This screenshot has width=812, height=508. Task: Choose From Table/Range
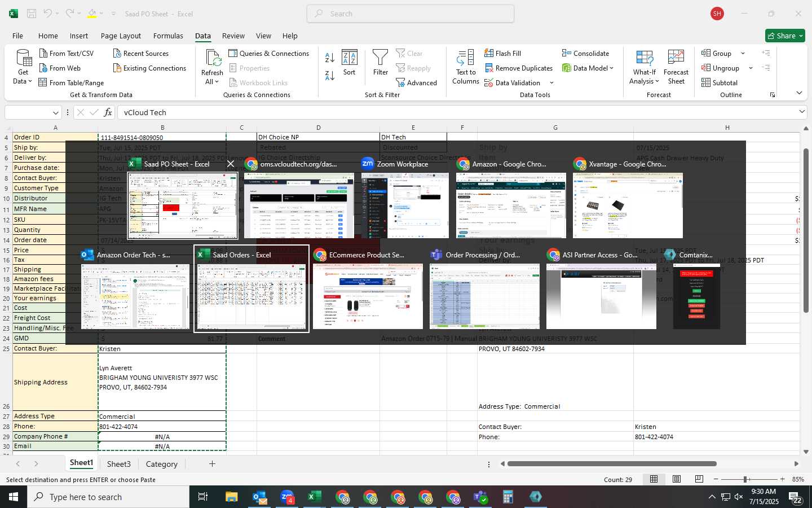pos(71,83)
